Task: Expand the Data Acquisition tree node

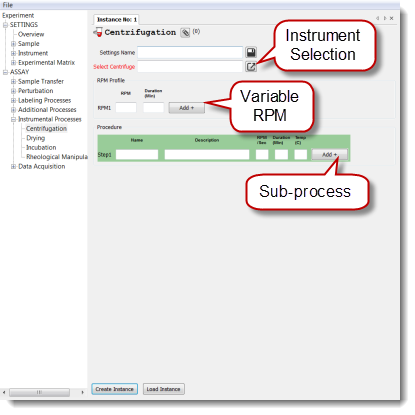Action: click(x=13, y=166)
